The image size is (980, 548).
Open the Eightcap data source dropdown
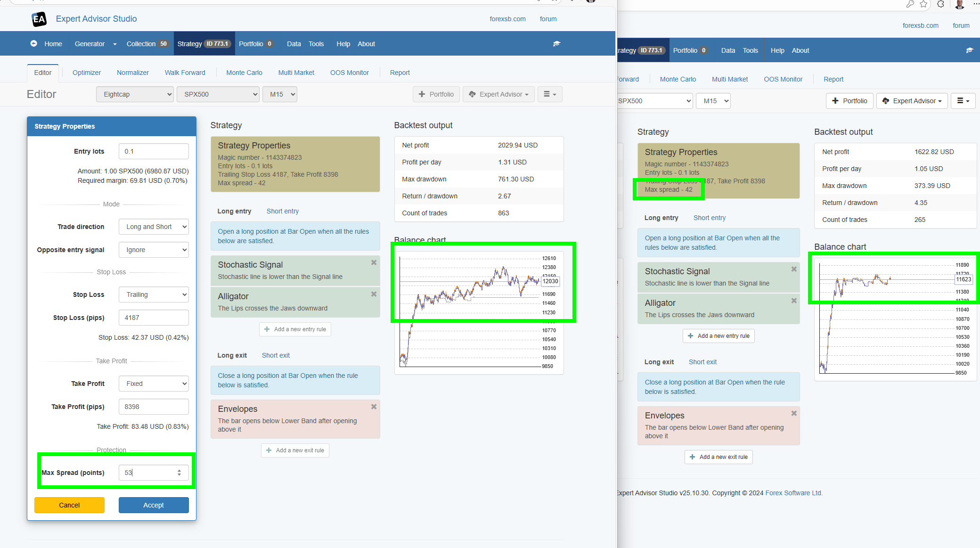135,94
